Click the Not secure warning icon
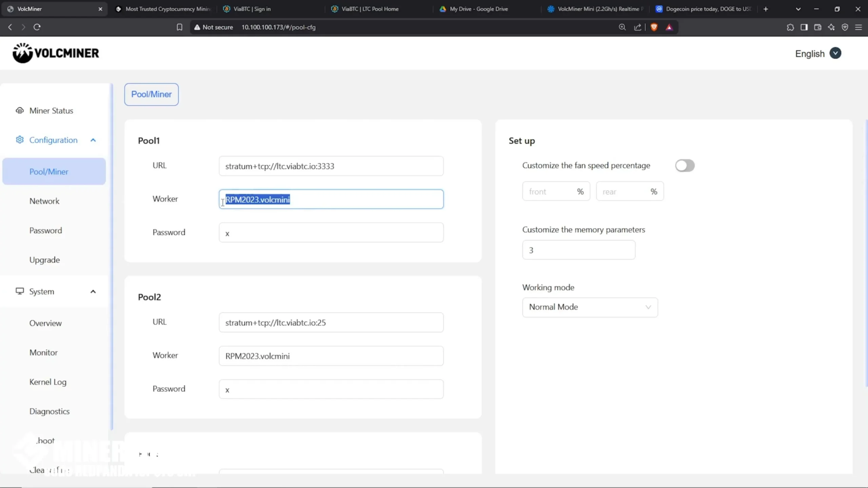Image resolution: width=868 pixels, height=488 pixels. [x=197, y=27]
